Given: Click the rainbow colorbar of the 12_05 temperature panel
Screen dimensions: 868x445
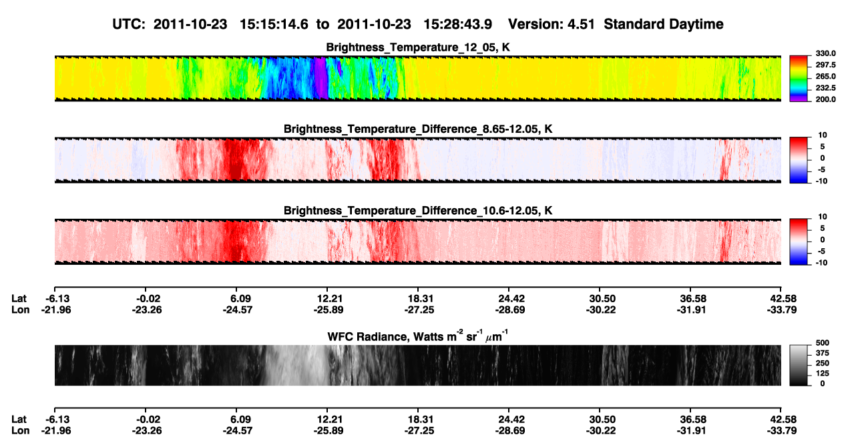Looking at the screenshot, I should [x=799, y=78].
